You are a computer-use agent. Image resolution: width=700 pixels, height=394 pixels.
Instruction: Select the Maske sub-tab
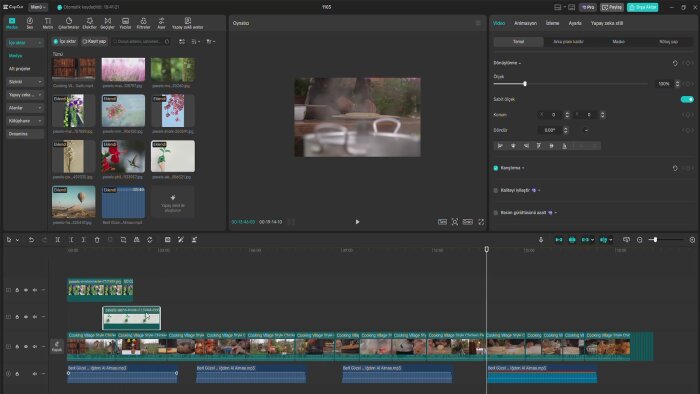pos(618,41)
